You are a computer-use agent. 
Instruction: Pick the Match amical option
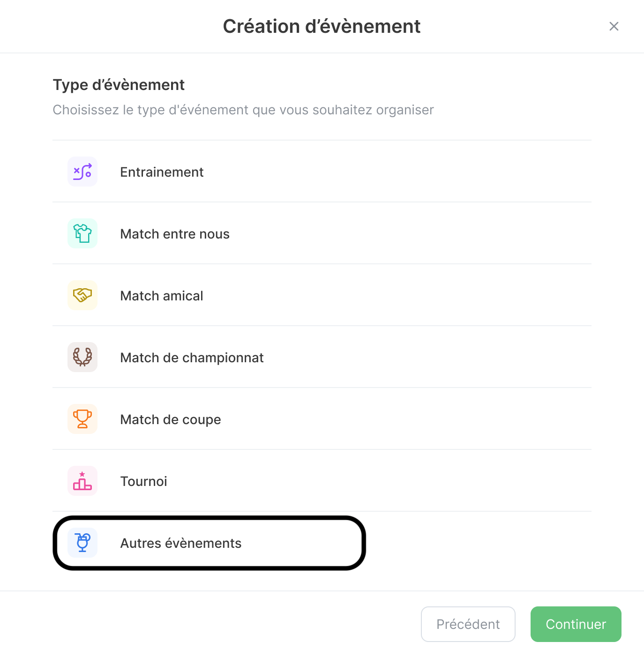162,296
